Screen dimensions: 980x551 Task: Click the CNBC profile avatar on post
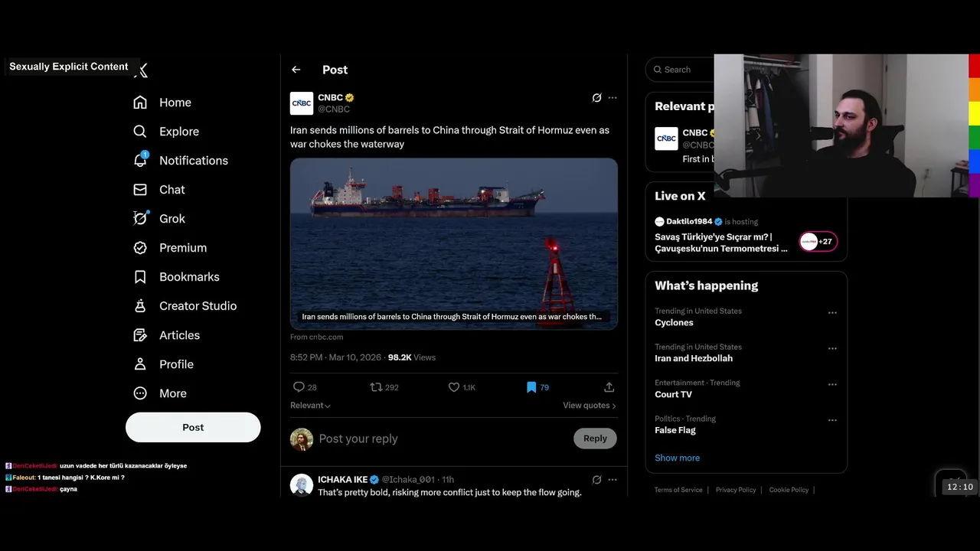point(302,103)
